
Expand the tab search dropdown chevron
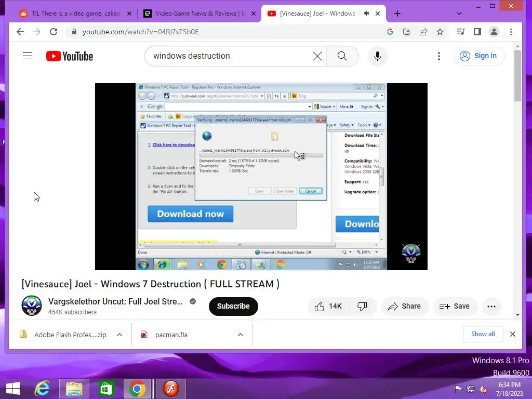[x=459, y=14]
